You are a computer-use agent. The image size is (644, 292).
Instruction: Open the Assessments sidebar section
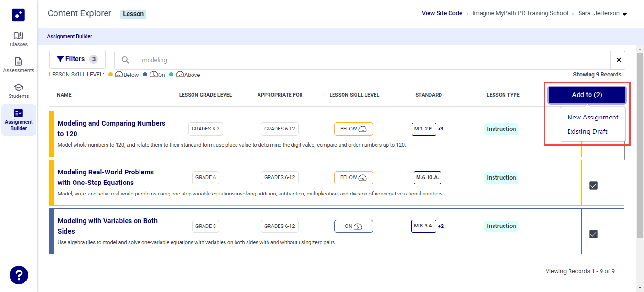(x=19, y=65)
